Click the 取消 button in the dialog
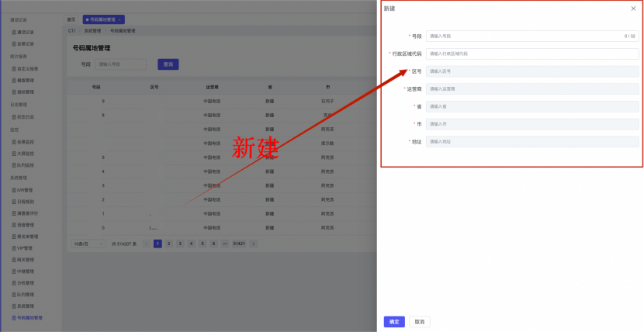Viewport: 644px width, 332px height. point(419,321)
